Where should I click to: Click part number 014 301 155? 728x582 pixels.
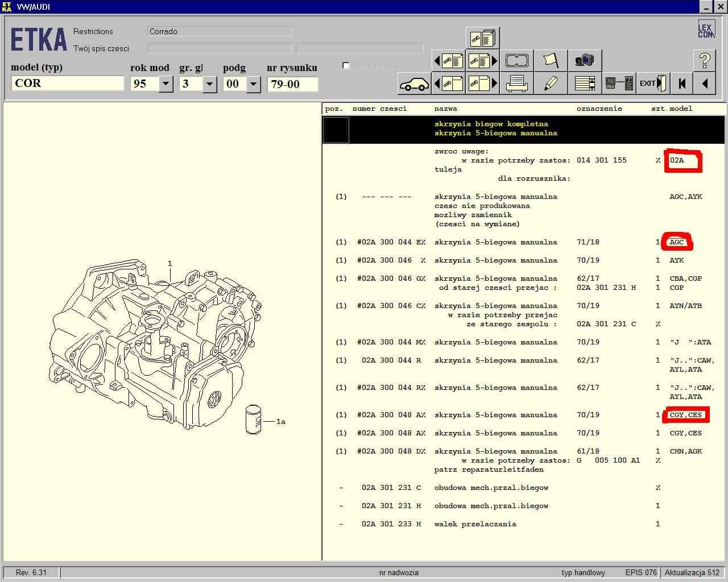tap(601, 160)
